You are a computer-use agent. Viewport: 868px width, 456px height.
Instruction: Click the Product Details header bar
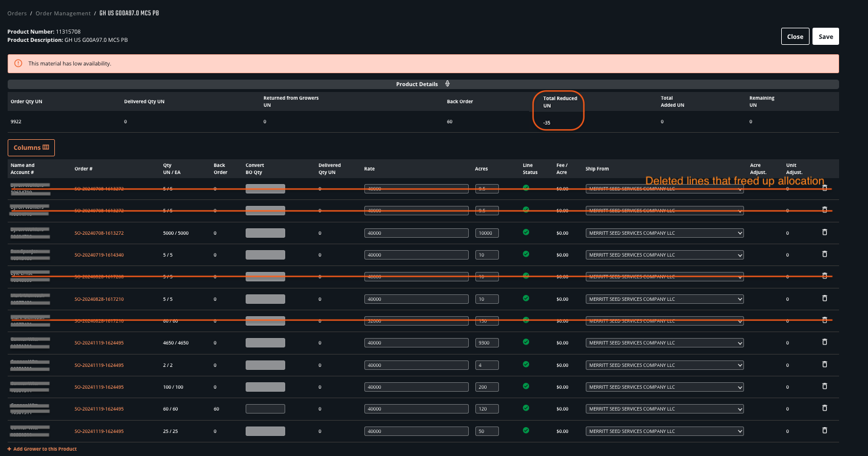(x=423, y=84)
